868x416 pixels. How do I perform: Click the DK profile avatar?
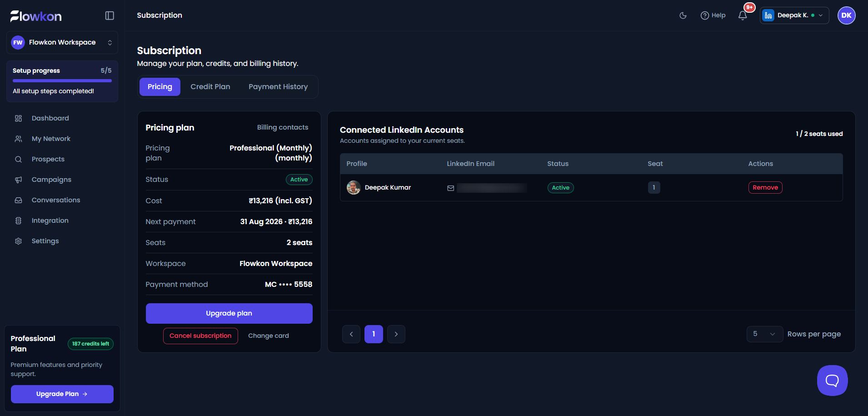click(846, 15)
